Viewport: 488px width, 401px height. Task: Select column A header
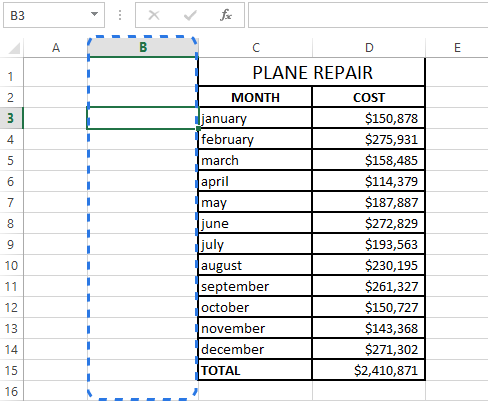(x=56, y=48)
